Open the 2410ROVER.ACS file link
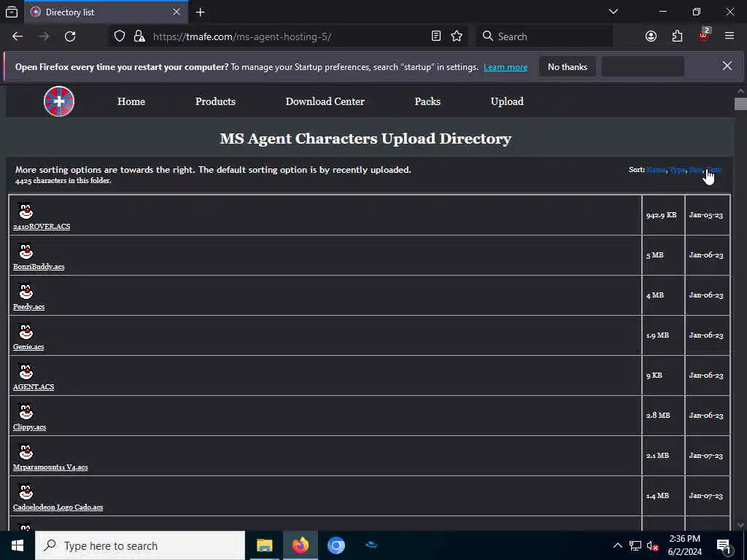The image size is (747, 560). pos(42,227)
